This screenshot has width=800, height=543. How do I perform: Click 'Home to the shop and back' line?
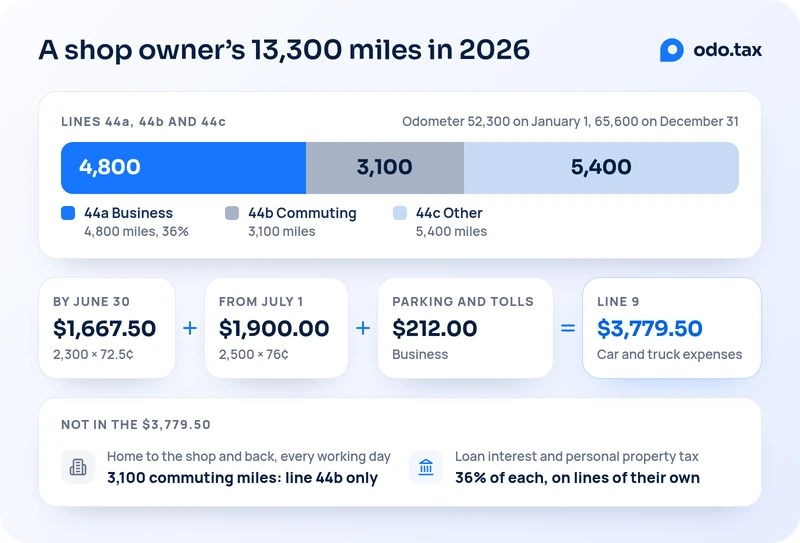(x=249, y=456)
